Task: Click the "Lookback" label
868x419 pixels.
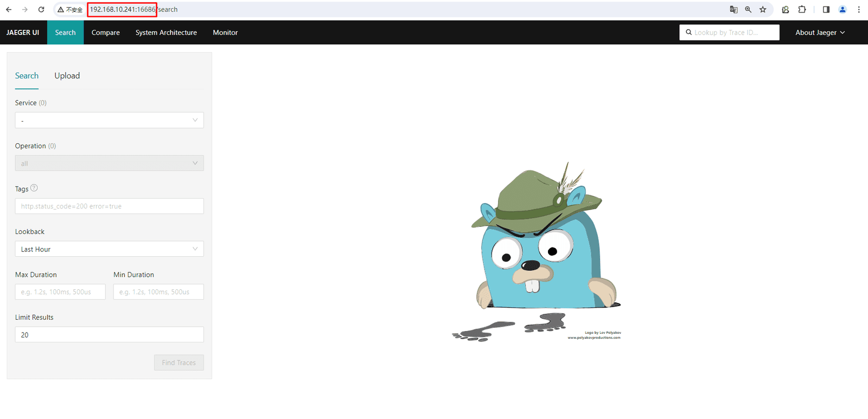Action: [30, 232]
